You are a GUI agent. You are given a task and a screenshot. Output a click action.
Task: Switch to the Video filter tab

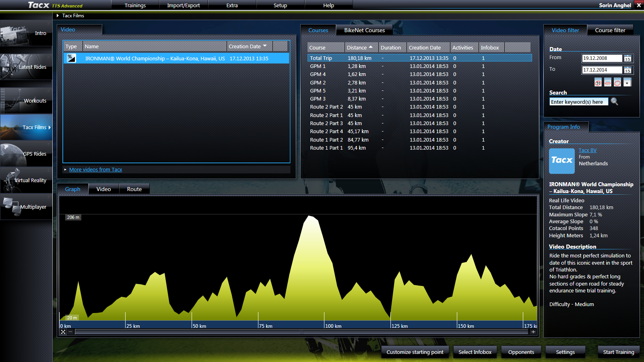point(565,30)
